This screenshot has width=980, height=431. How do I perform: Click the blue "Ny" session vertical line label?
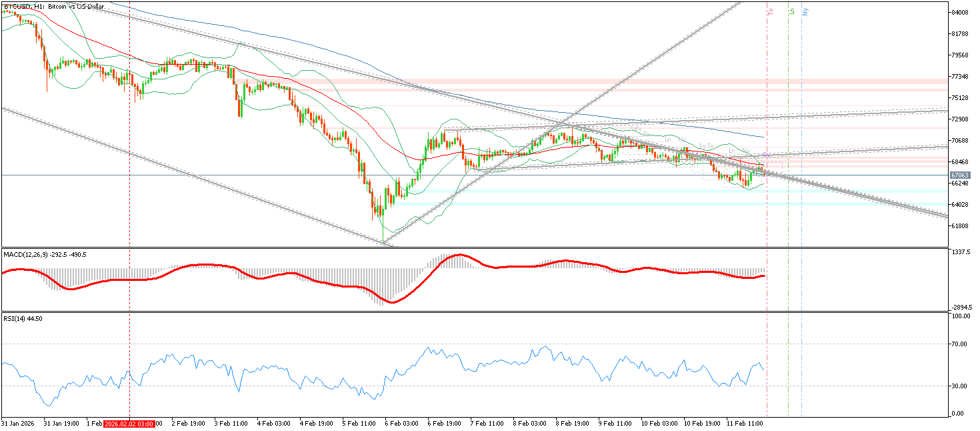pyautogui.click(x=805, y=11)
